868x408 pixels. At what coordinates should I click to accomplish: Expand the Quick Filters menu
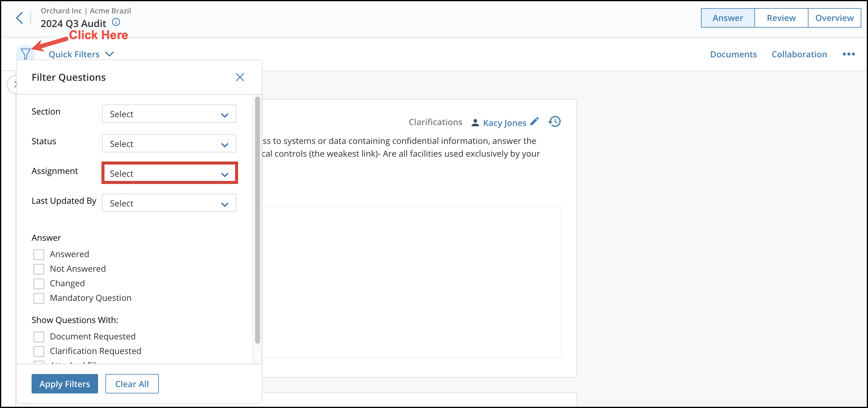click(x=81, y=54)
